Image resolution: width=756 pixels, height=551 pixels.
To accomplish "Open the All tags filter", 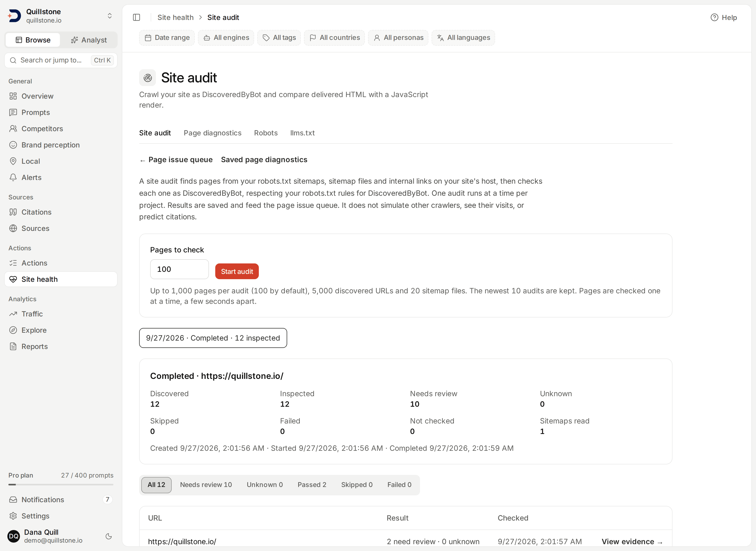I will click(279, 38).
